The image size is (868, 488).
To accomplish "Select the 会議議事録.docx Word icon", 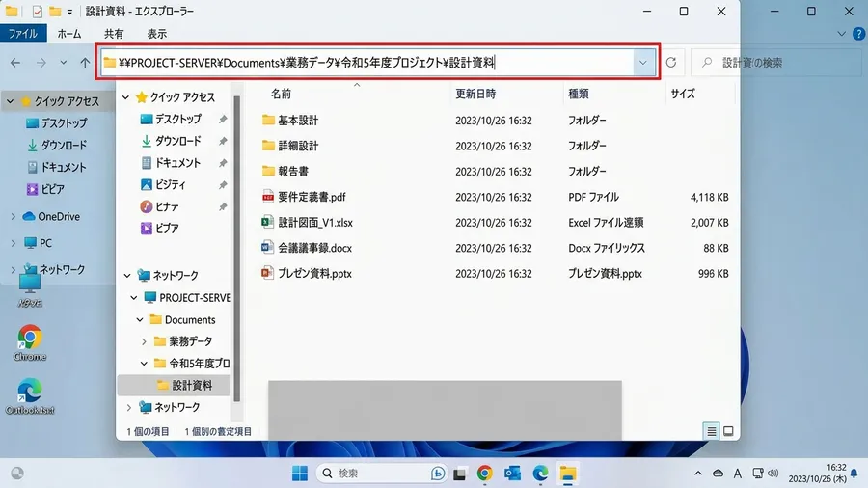I will [x=268, y=247].
